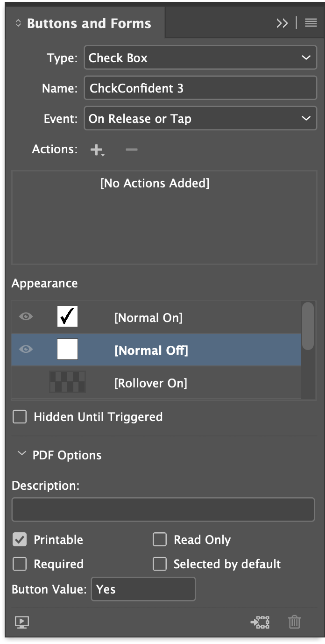Remove an action using the minus icon
The height and width of the screenshot is (644, 325).
click(131, 149)
